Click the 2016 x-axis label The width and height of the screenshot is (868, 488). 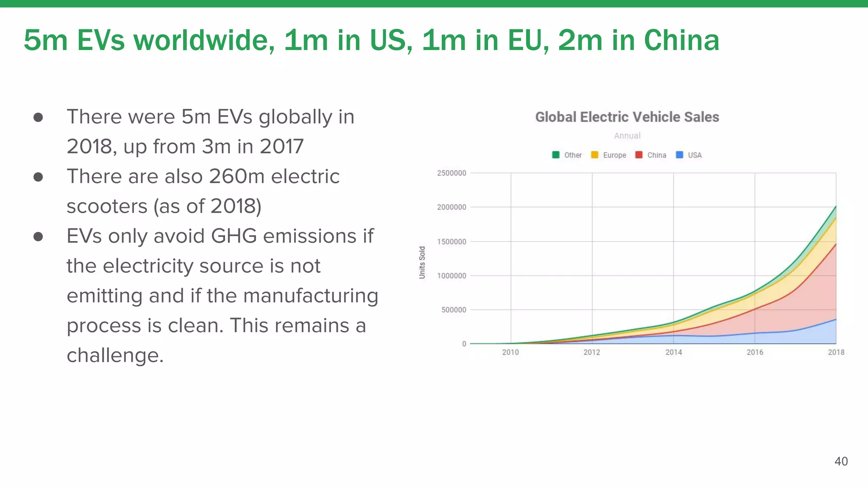pos(755,352)
